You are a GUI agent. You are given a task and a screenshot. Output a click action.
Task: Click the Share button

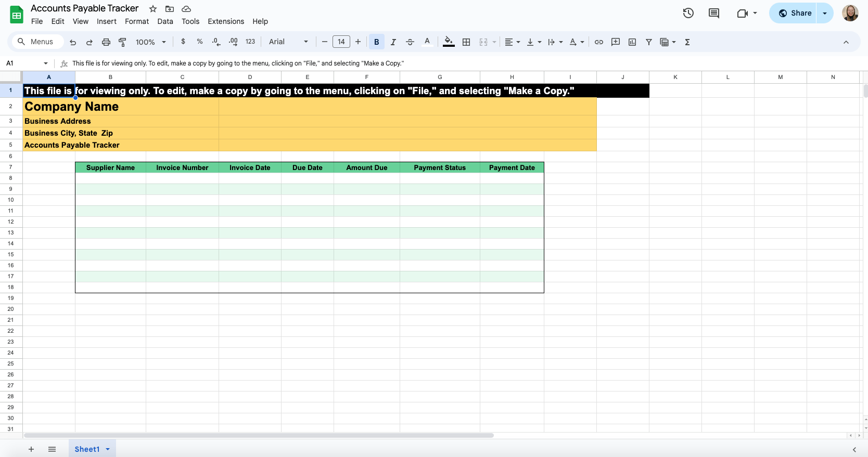(795, 13)
